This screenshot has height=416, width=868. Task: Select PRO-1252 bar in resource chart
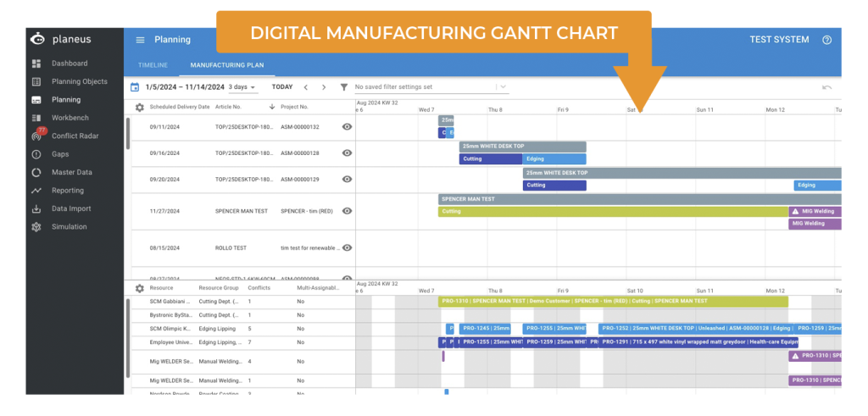click(695, 329)
